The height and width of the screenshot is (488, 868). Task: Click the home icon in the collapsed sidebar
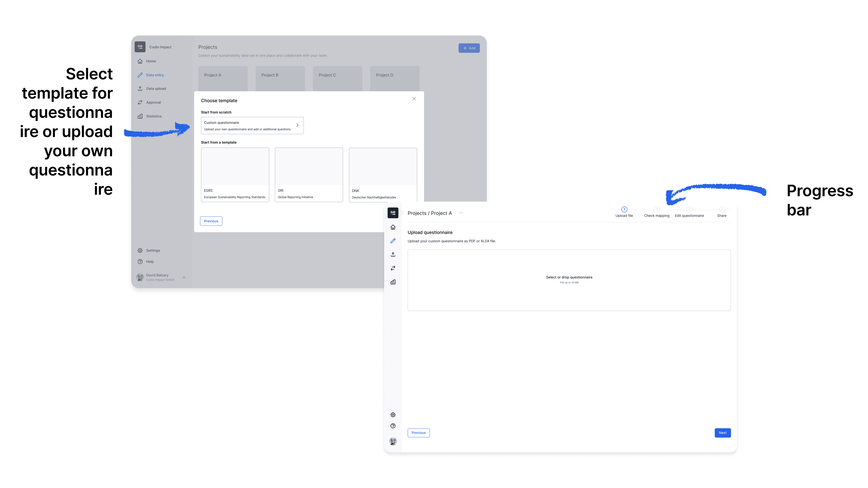393,227
